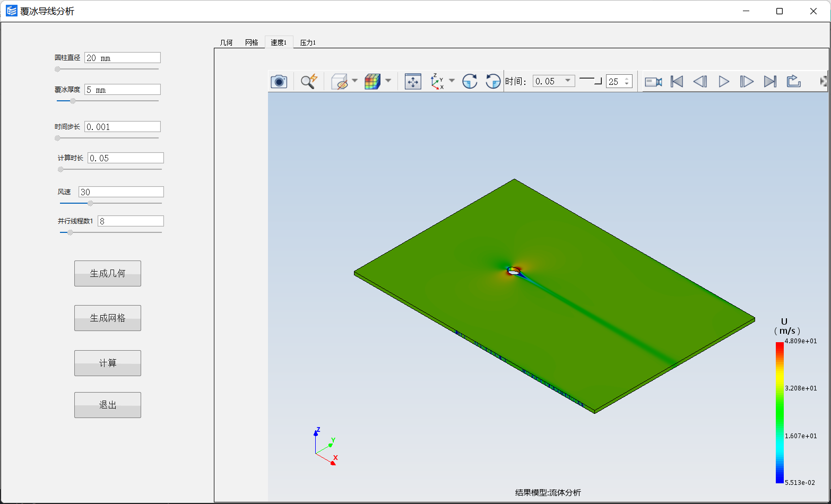This screenshot has height=504, width=831.
Task: Click the 覆冰厚度 input field
Action: click(x=123, y=90)
